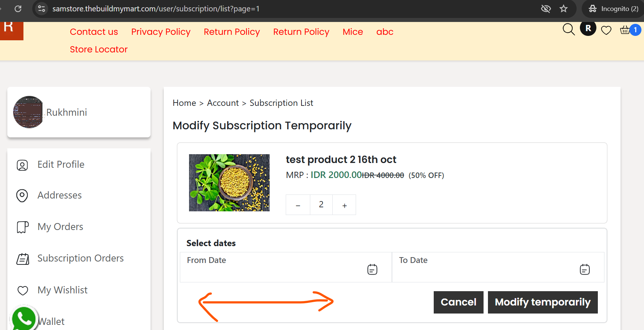Click the Modify temporarily button
The width and height of the screenshot is (644, 330).
pos(543,302)
